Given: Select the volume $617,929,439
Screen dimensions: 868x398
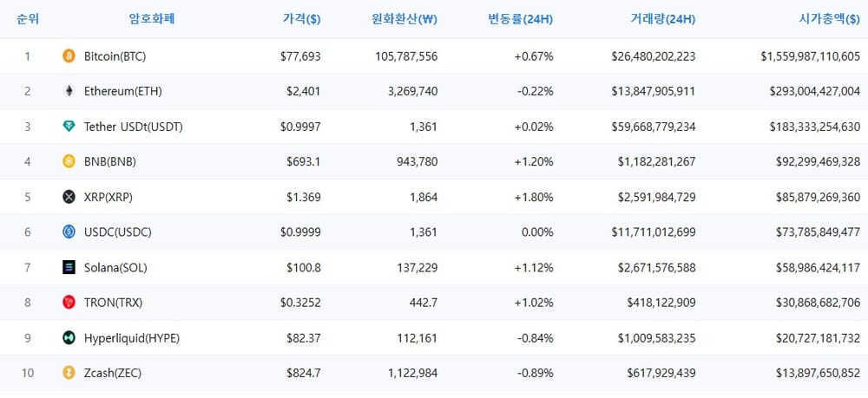Looking at the screenshot, I should click(x=661, y=373).
